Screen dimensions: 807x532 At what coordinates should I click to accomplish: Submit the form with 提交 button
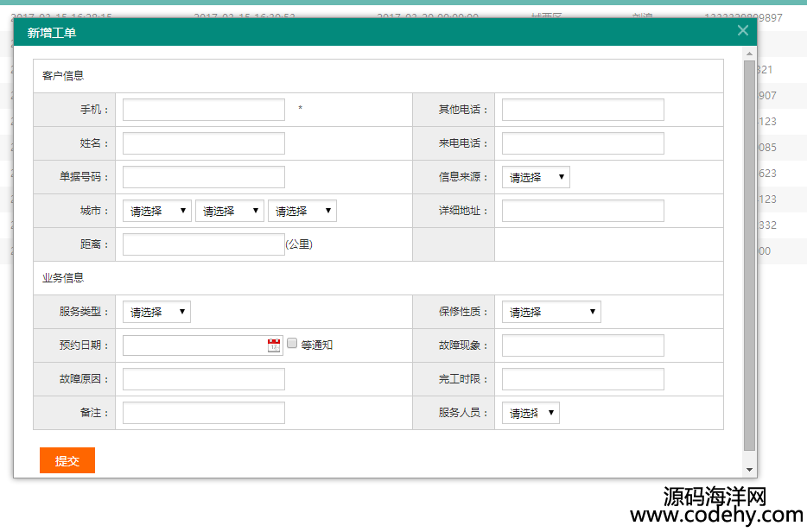point(67,460)
